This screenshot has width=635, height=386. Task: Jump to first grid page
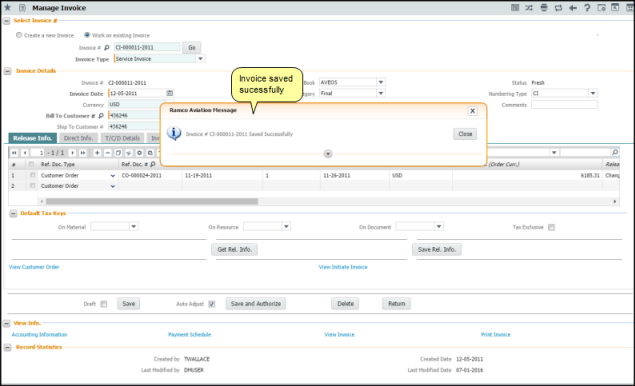(x=14, y=153)
